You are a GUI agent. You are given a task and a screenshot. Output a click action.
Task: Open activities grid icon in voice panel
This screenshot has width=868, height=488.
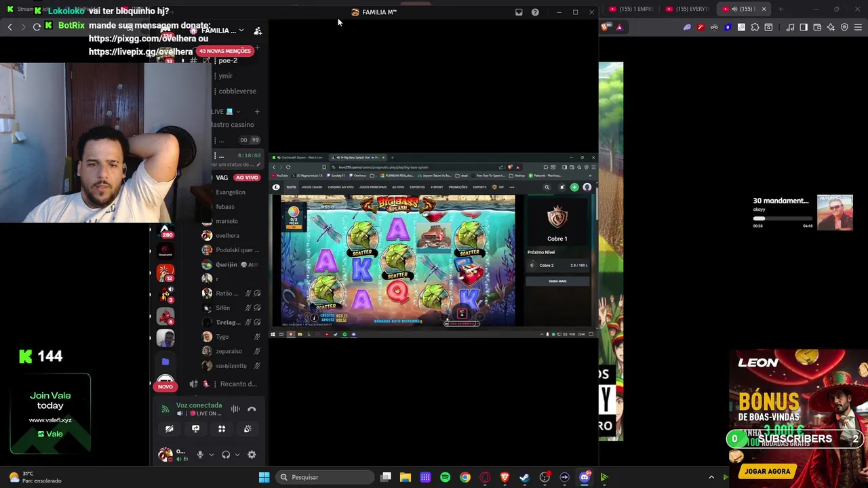point(222,428)
